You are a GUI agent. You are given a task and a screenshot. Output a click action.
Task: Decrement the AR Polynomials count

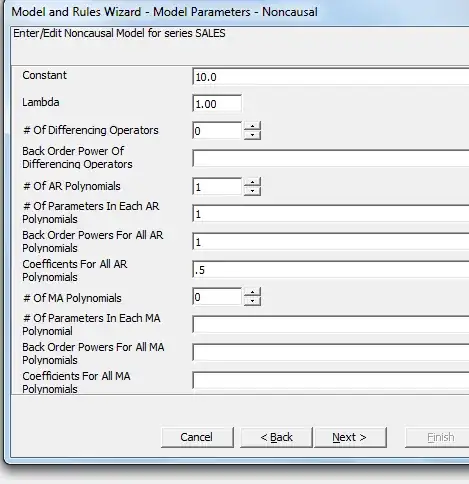252,191
